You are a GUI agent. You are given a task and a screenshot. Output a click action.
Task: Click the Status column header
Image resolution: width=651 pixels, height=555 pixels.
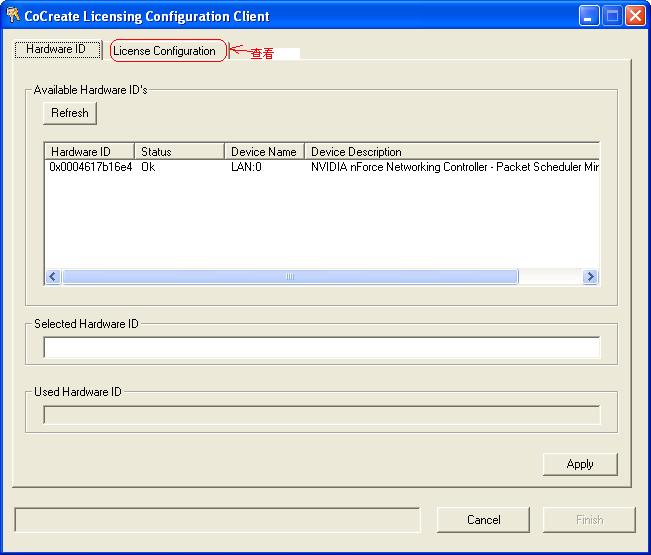tap(179, 152)
